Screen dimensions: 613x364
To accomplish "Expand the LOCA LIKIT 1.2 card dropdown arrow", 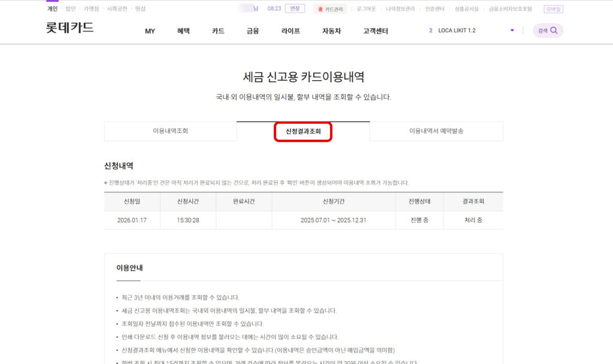I will (512, 30).
